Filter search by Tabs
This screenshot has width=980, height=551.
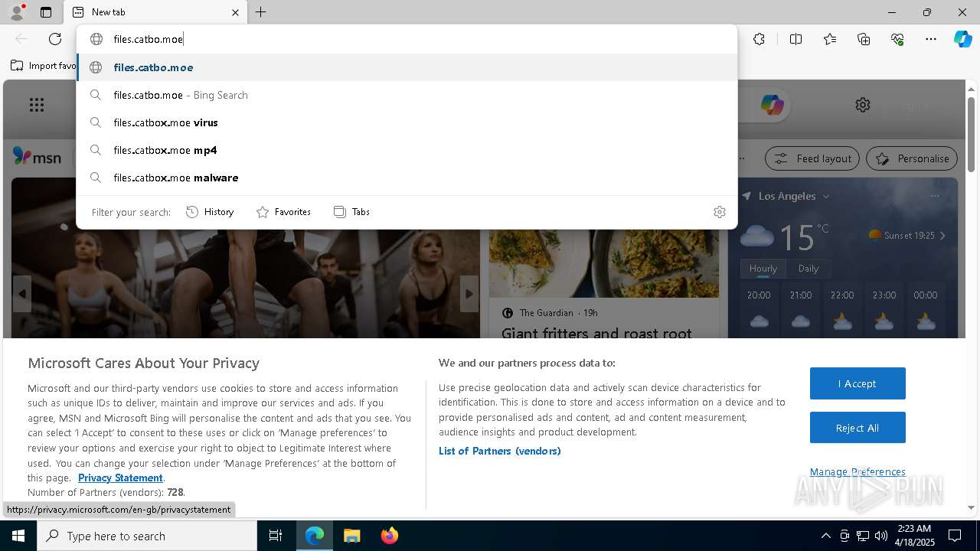click(351, 212)
